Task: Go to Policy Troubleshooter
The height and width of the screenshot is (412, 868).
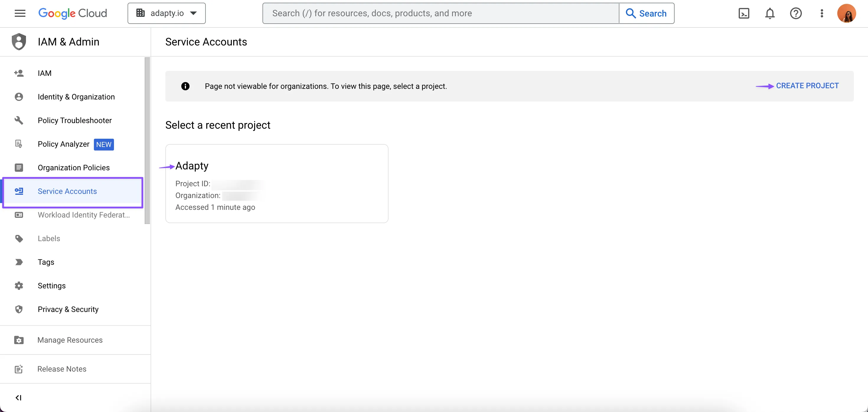Action: 74,120
